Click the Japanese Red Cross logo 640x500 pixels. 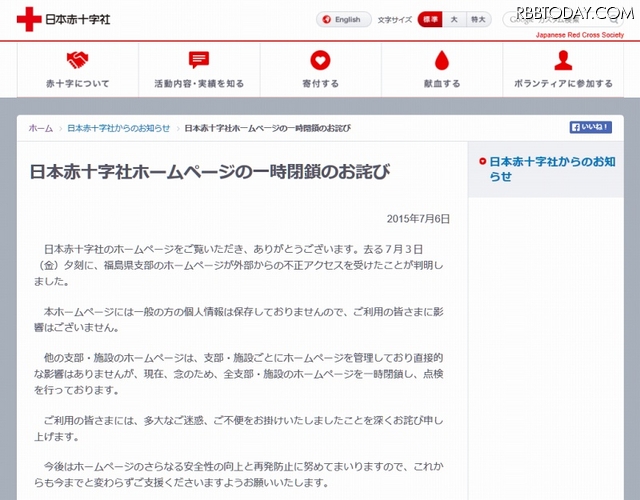pyautogui.click(x=64, y=19)
